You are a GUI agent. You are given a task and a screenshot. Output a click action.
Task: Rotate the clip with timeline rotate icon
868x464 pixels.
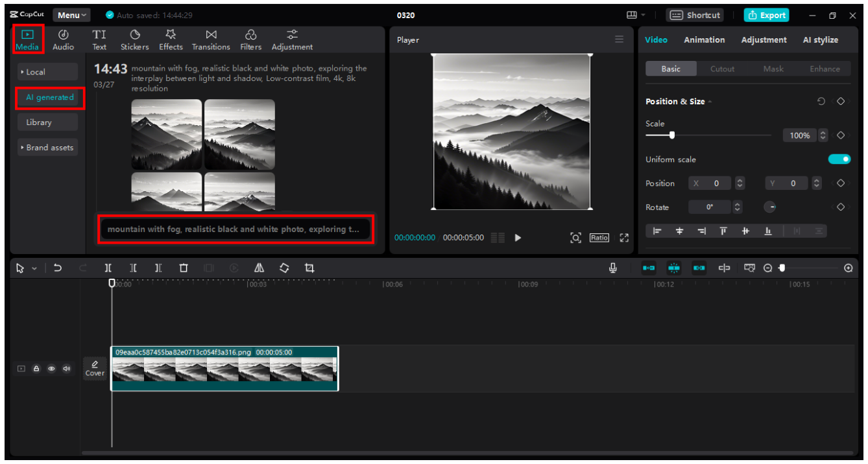[x=284, y=268]
